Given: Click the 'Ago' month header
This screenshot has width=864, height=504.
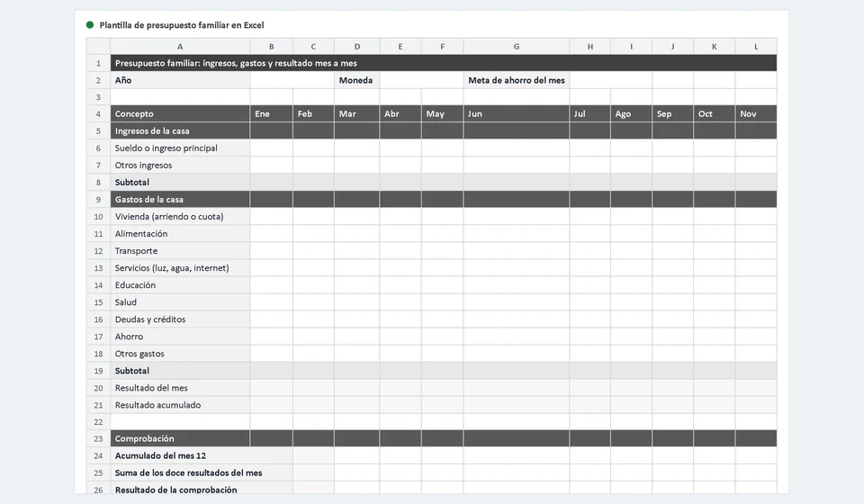Looking at the screenshot, I should click(x=632, y=114).
